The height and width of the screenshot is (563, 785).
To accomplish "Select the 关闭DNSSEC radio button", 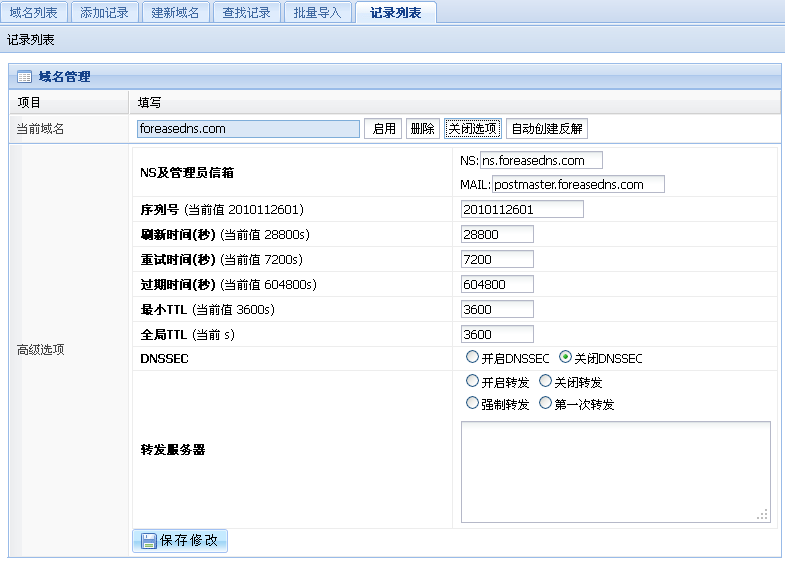I will click(x=565, y=357).
